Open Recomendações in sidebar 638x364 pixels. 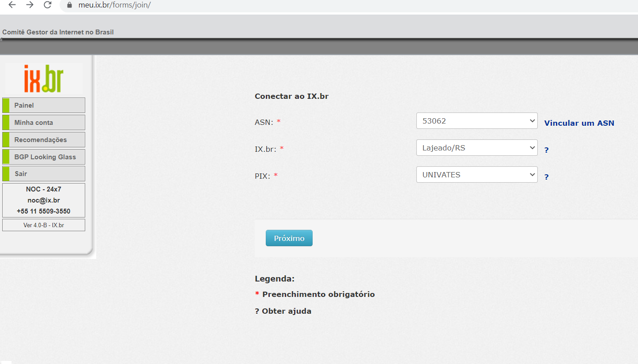(x=44, y=140)
